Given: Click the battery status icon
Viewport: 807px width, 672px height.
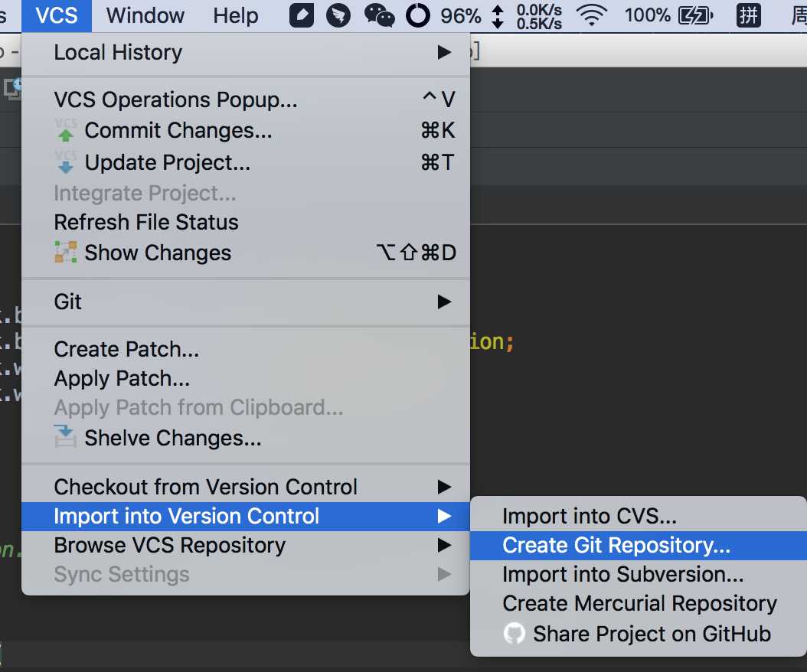Looking at the screenshot, I should (695, 15).
